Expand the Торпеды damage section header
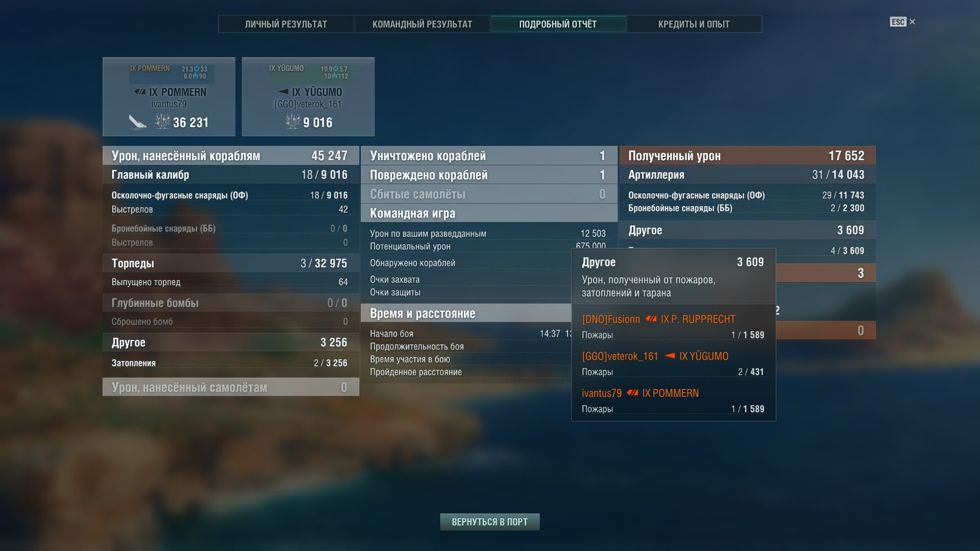 pos(231,263)
